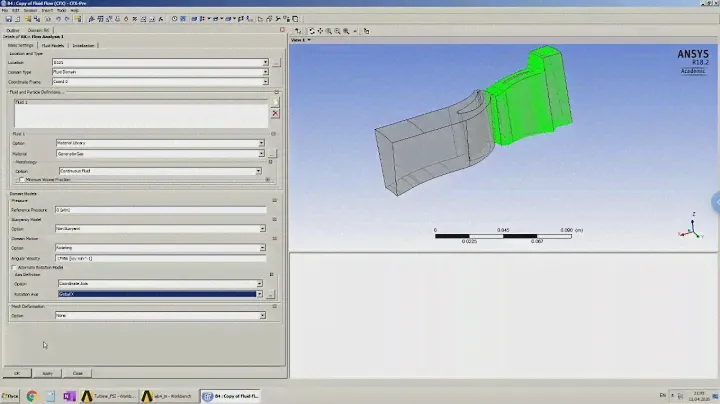
Task: Click the red X delete fluid icon
Action: [275, 114]
